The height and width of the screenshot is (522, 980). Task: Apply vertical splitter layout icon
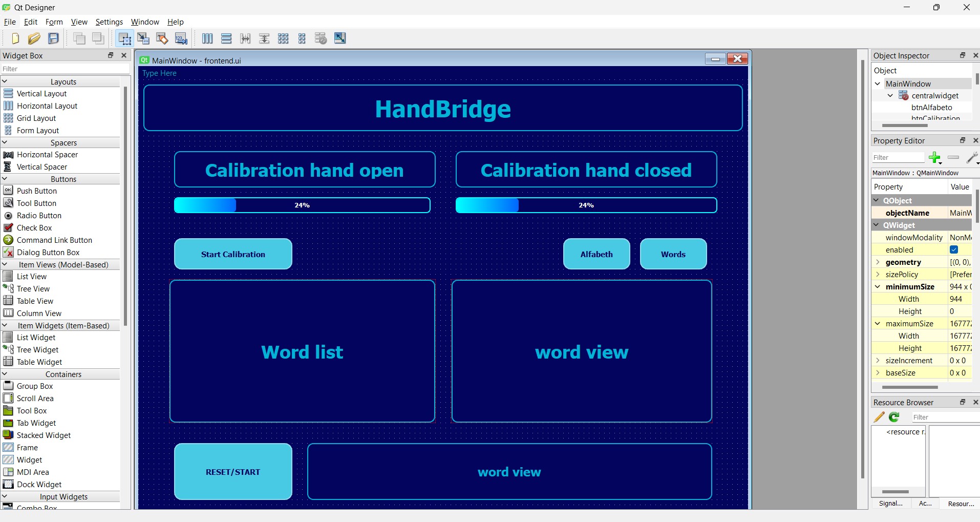click(264, 38)
